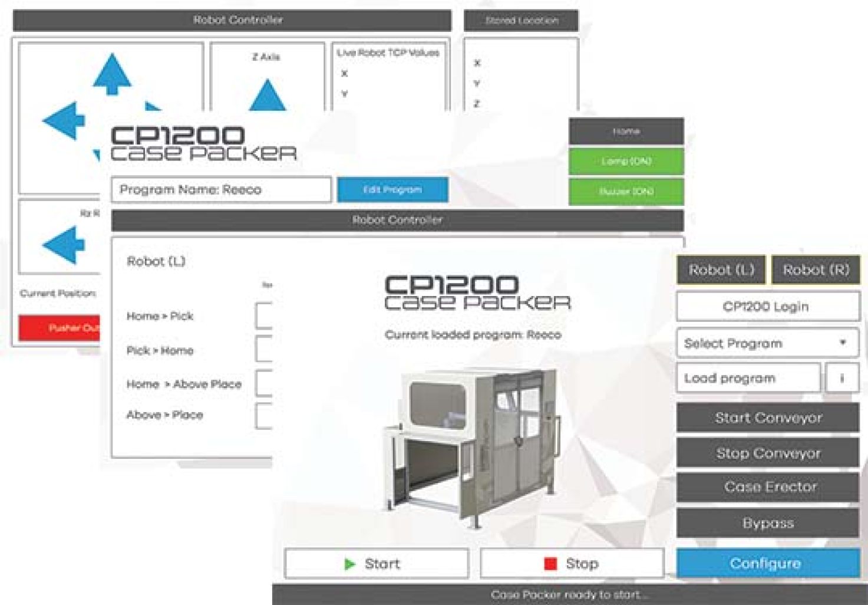Toggle the Lamp (ON) button
Image resolution: width=868 pixels, height=605 pixels.
point(626,161)
